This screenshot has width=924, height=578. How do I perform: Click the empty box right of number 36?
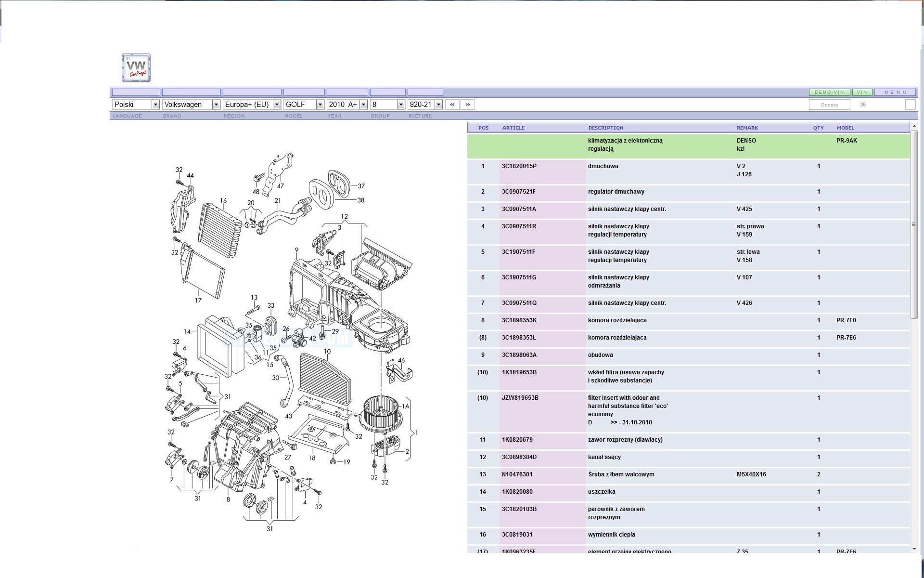point(910,105)
